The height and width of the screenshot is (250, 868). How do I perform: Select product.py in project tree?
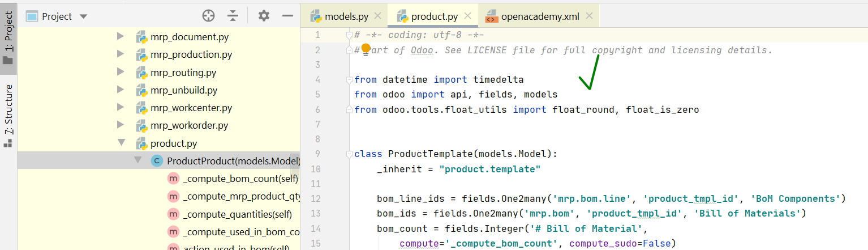click(174, 143)
